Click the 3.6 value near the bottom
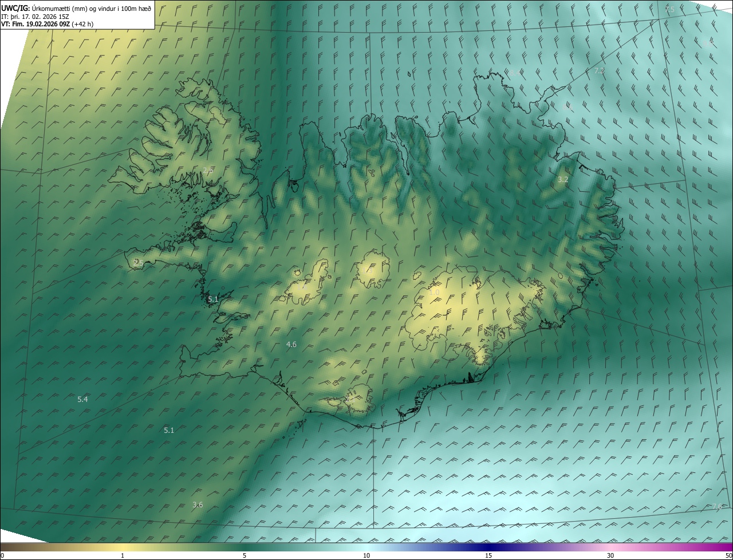The width and height of the screenshot is (733, 560). (198, 504)
